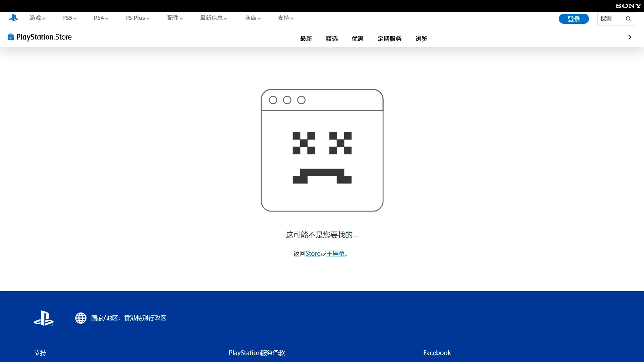Click the 主屏幕 home link
The height and width of the screenshot is (362, 644).
click(335, 253)
